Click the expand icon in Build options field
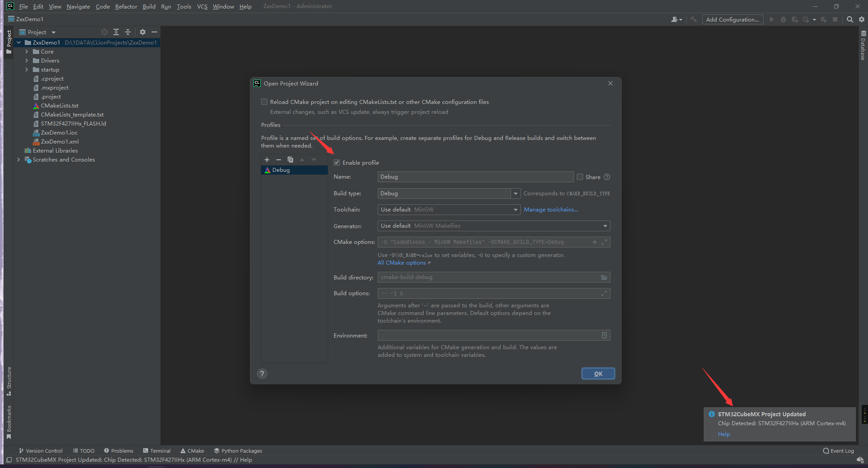Screen dimensions: 868x468 click(604, 293)
